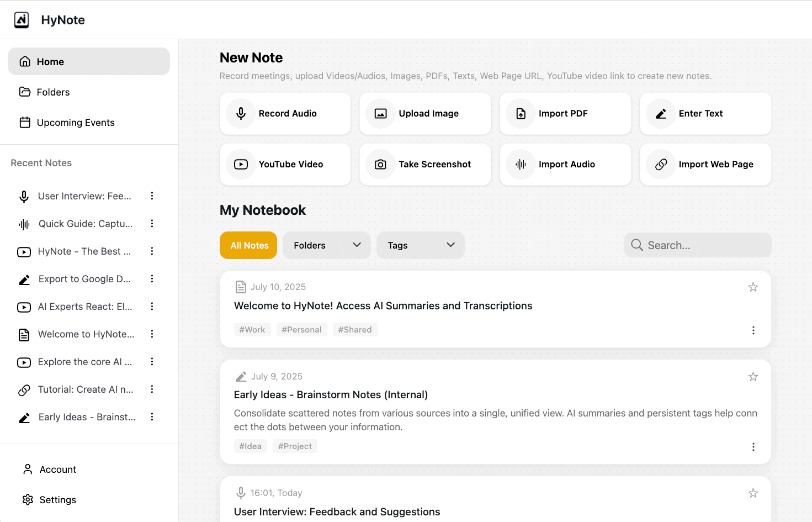Click into the Search notes field
812x522 pixels.
[x=698, y=245]
